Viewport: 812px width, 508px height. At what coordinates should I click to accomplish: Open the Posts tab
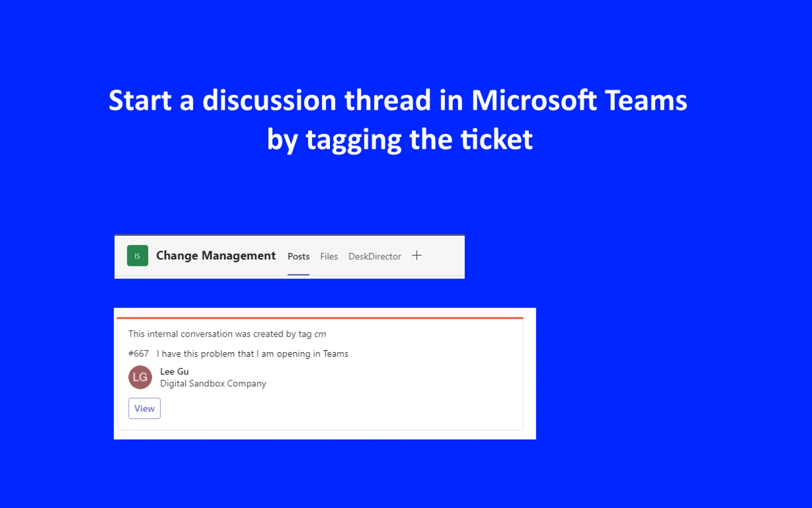click(x=298, y=257)
